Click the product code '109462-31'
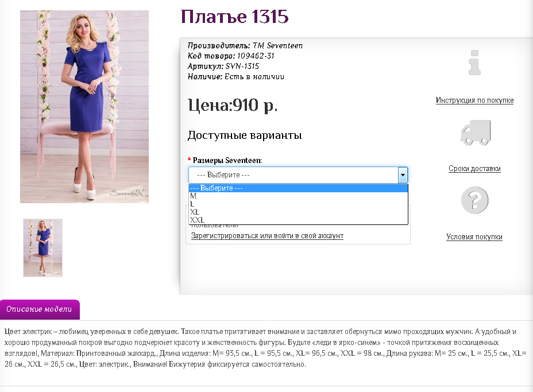The height and width of the screenshot is (392, 533). (256, 56)
